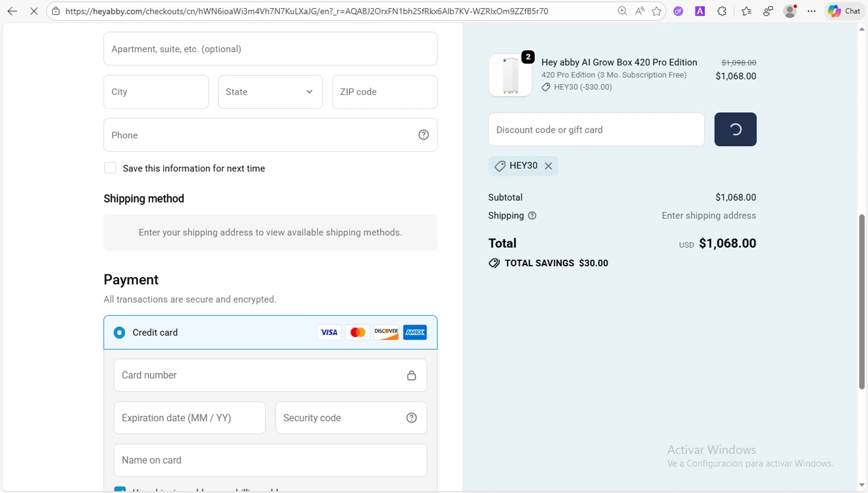868x493 pixels.
Task: Open the Favorites list icon
Action: (x=746, y=11)
